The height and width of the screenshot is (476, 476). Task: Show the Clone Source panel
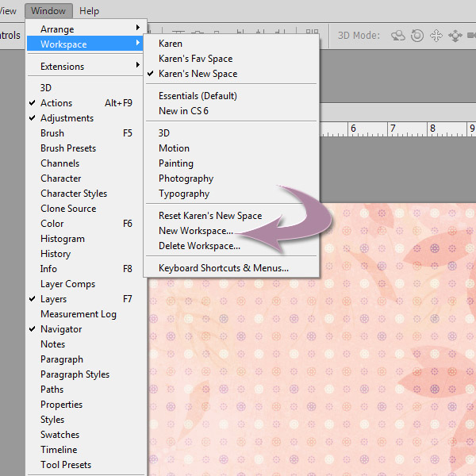click(85, 209)
